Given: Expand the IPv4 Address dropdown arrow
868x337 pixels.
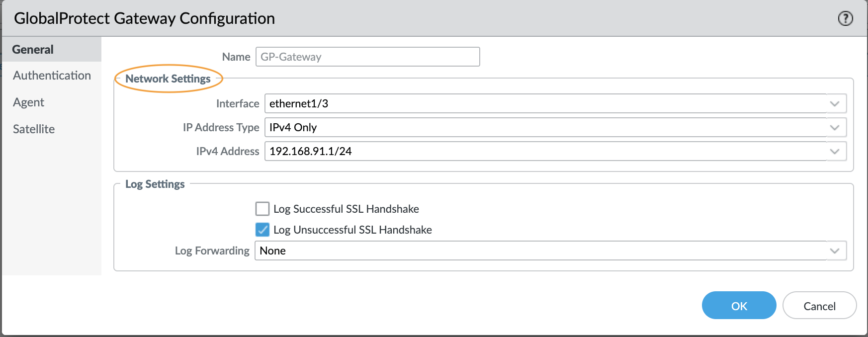Looking at the screenshot, I should tap(835, 151).
